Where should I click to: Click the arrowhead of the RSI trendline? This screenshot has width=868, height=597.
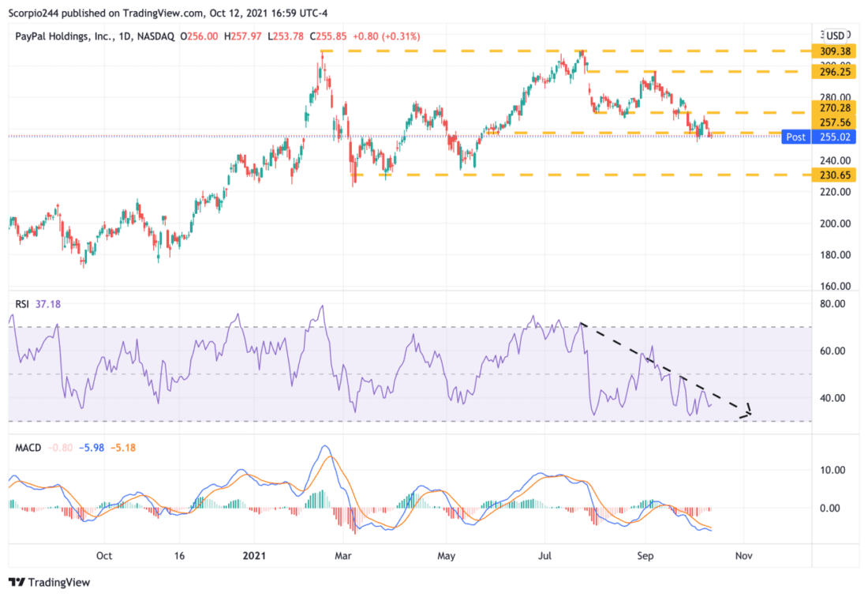click(x=748, y=411)
